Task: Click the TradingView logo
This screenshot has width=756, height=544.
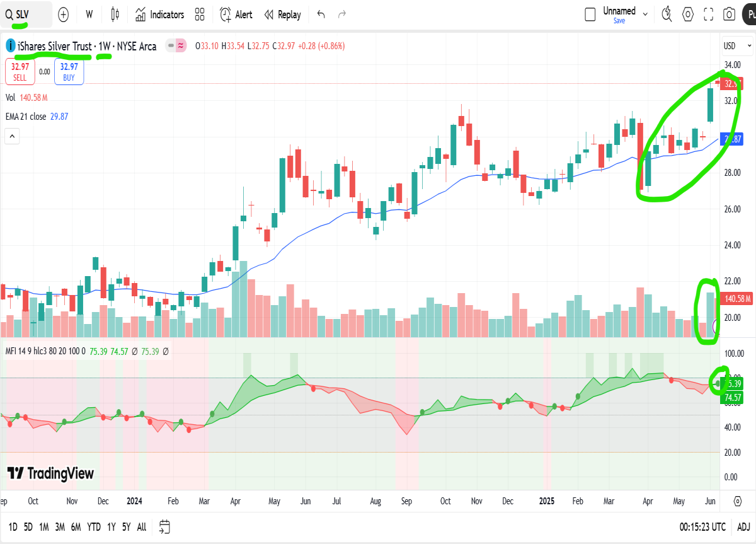Action: coord(51,473)
